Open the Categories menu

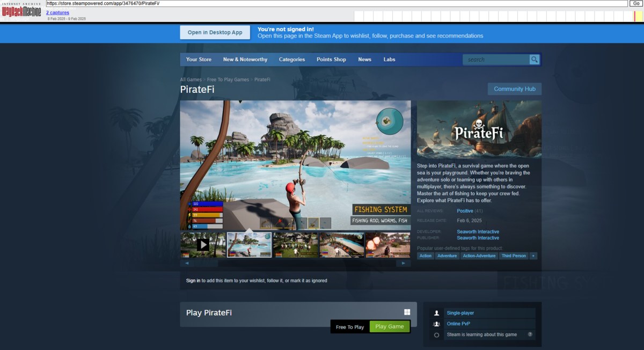pos(292,60)
